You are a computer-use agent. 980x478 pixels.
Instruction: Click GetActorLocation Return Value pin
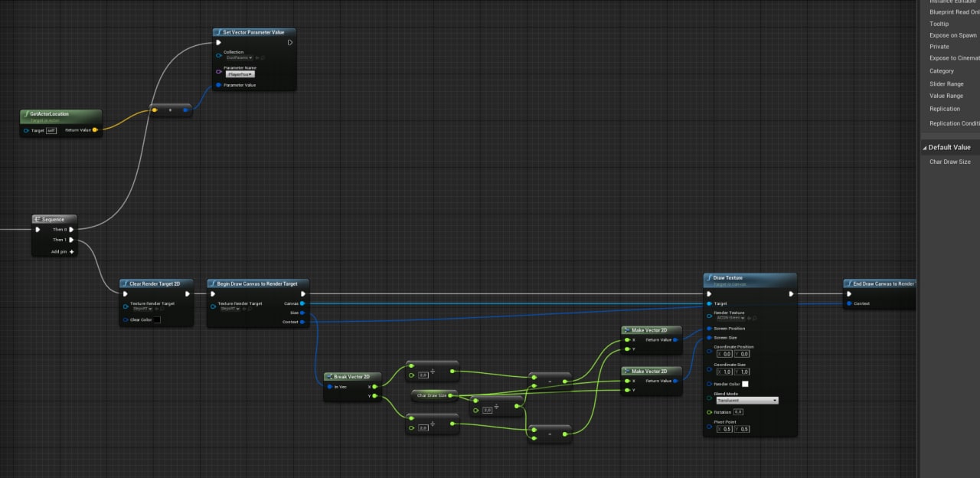click(x=94, y=130)
